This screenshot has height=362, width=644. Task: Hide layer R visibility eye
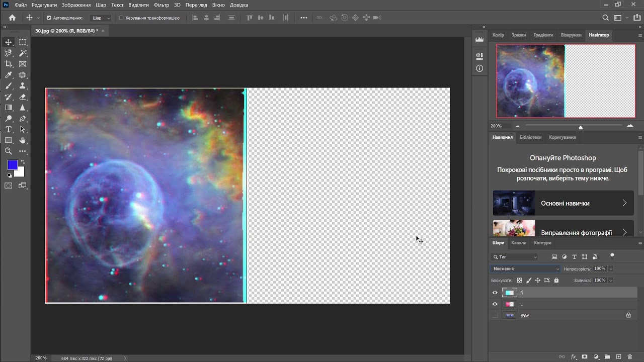[x=495, y=293]
